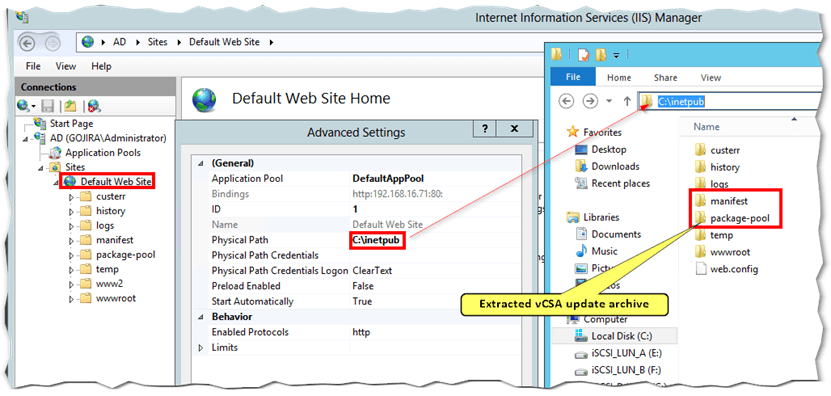
Task: Click the Name column header in Explorer
Action: pos(706,127)
